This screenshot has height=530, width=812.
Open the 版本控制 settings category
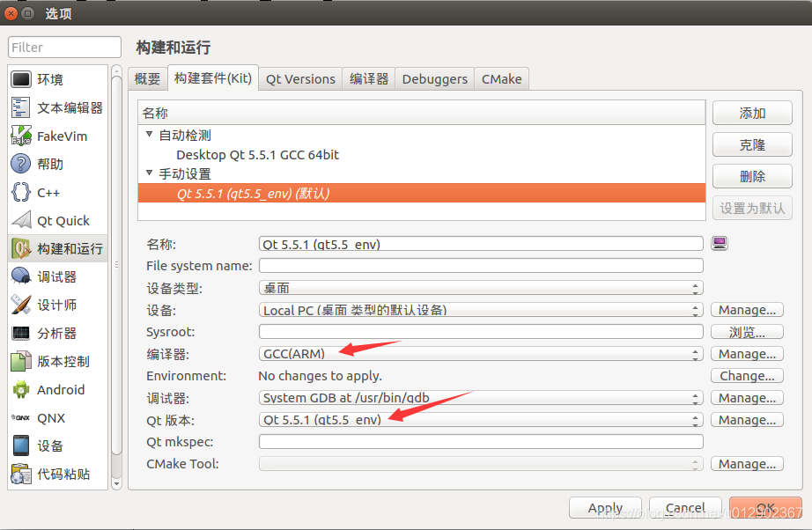pos(58,361)
